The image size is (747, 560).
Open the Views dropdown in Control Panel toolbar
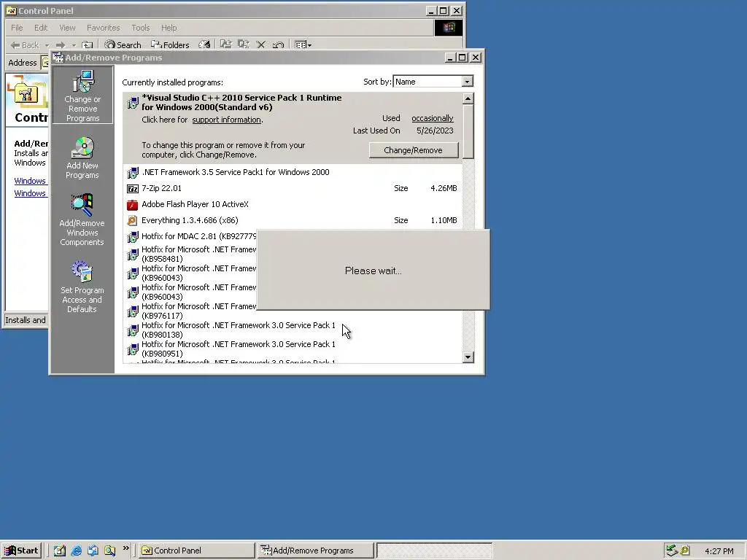coord(303,44)
